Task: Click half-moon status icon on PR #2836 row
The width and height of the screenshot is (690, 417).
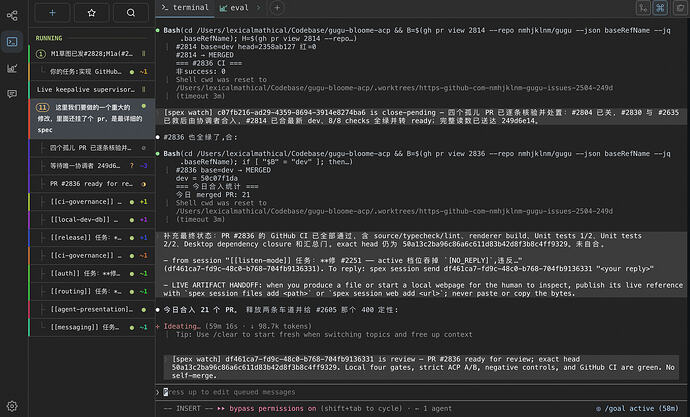Action: tap(143, 184)
